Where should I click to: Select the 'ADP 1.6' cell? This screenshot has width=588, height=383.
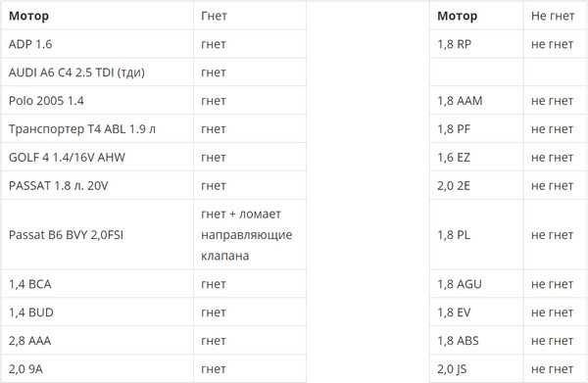point(97,44)
